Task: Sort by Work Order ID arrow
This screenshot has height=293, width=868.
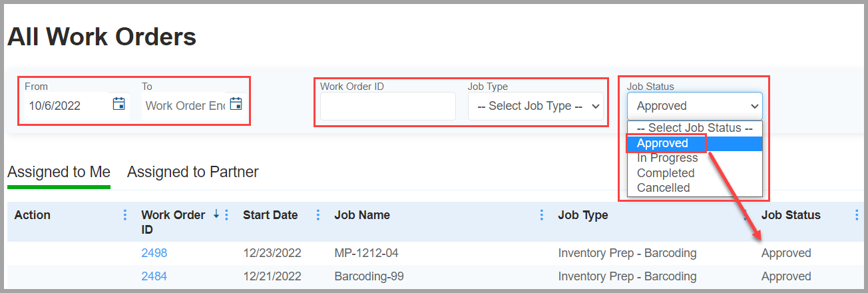Action: coord(216,214)
